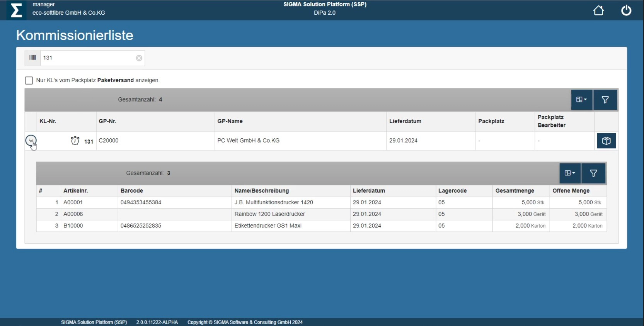Image resolution: width=644 pixels, height=326 pixels.
Task: Open the upper table filter funnel
Action: click(605, 100)
